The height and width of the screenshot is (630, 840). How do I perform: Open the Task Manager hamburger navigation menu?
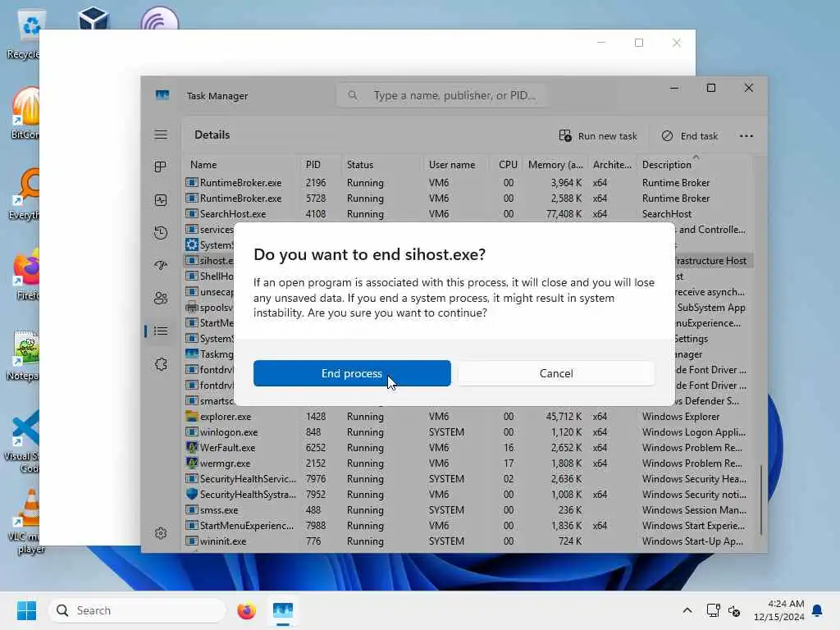[x=161, y=135]
